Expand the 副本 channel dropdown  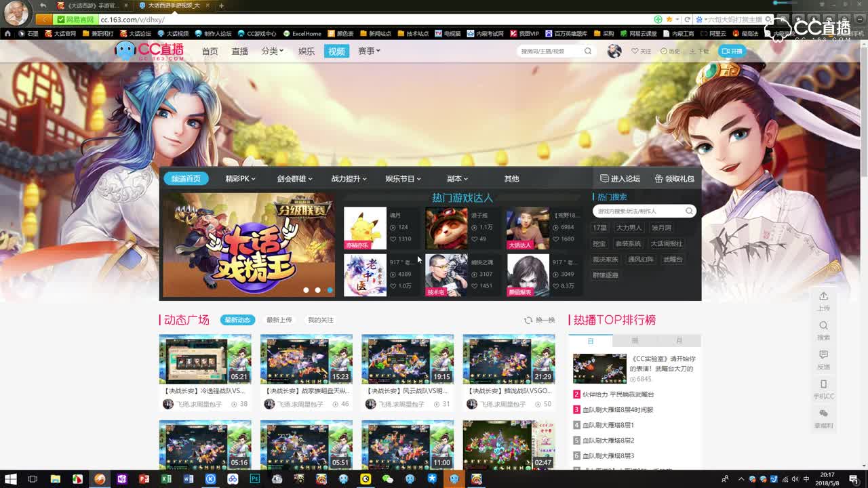point(457,178)
